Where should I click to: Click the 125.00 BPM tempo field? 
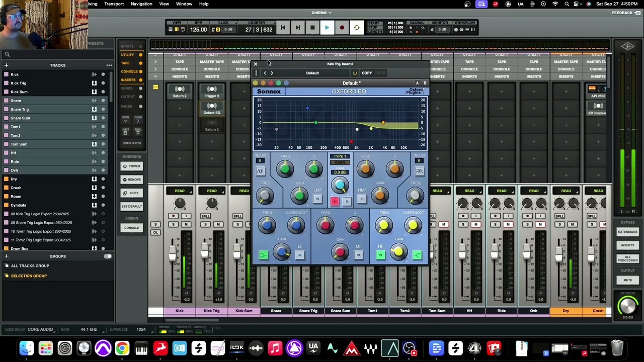(x=198, y=30)
